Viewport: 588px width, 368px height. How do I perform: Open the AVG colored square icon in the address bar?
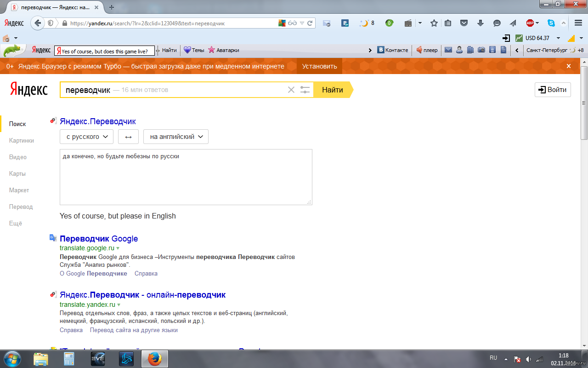pyautogui.click(x=282, y=23)
